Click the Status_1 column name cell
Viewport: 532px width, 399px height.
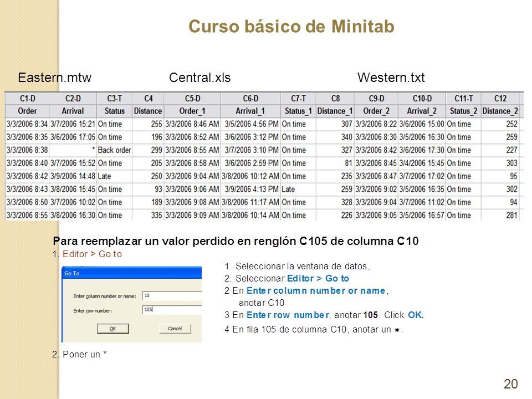click(298, 111)
